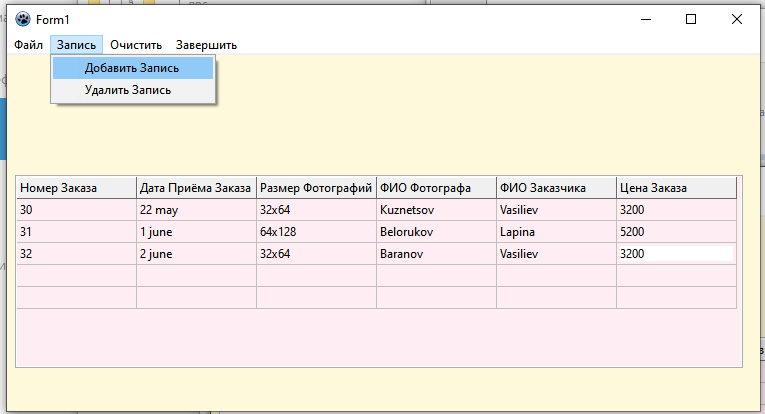The width and height of the screenshot is (765, 414).
Task: Select the Vasiliev customer cell in order 32 row
Action: pyautogui.click(x=557, y=254)
